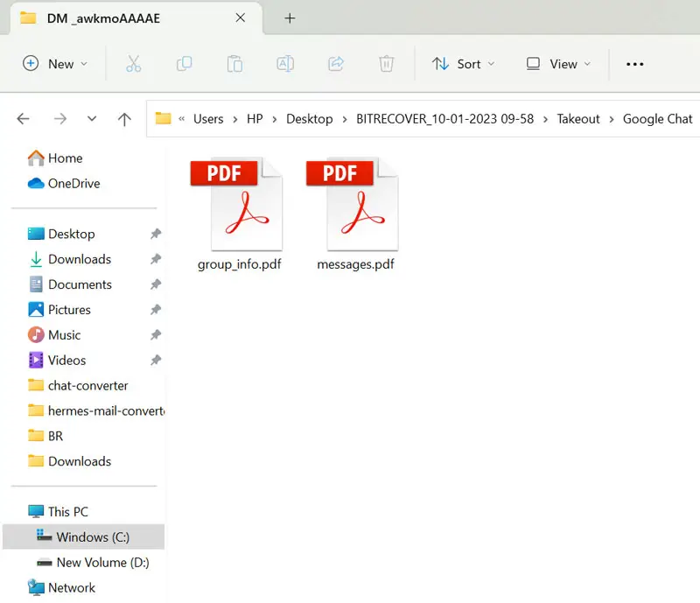
Task: Click Takeout in the breadcrumb path
Action: pyautogui.click(x=578, y=119)
